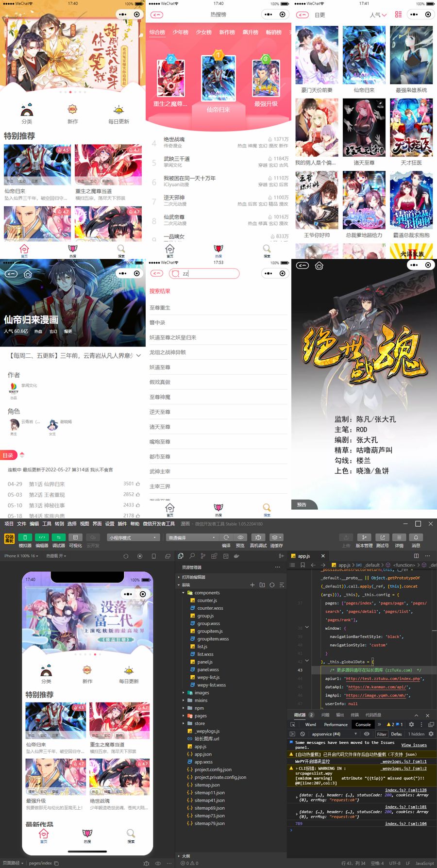This screenshot has width=437, height=868.
Task: Open the 小程序模式 mode dropdown
Action: pos(133,537)
